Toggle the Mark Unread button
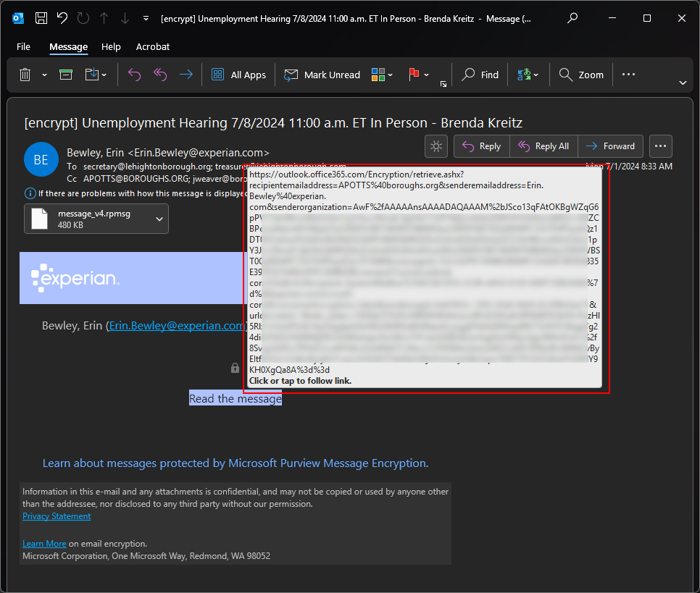This screenshot has width=700, height=593. pos(322,75)
